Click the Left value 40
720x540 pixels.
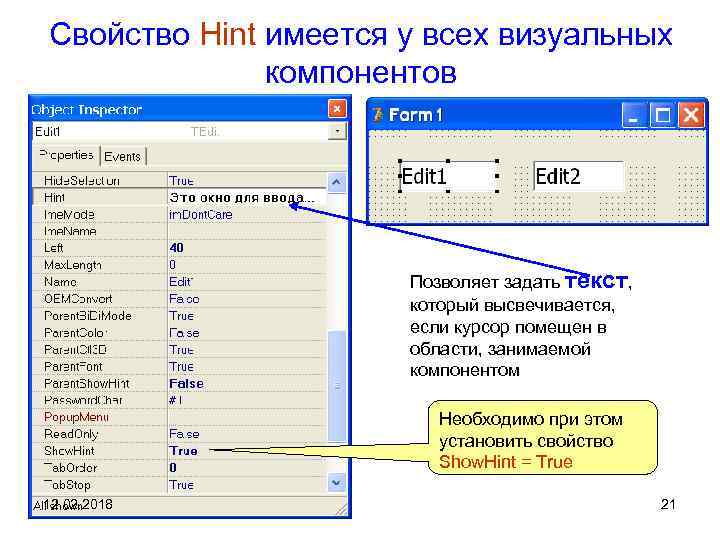click(176, 248)
